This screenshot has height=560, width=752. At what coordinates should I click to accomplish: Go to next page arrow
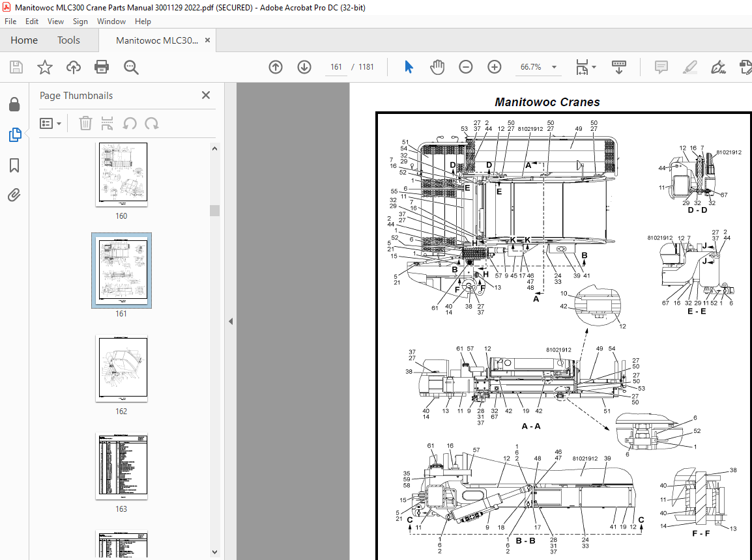[x=304, y=67]
